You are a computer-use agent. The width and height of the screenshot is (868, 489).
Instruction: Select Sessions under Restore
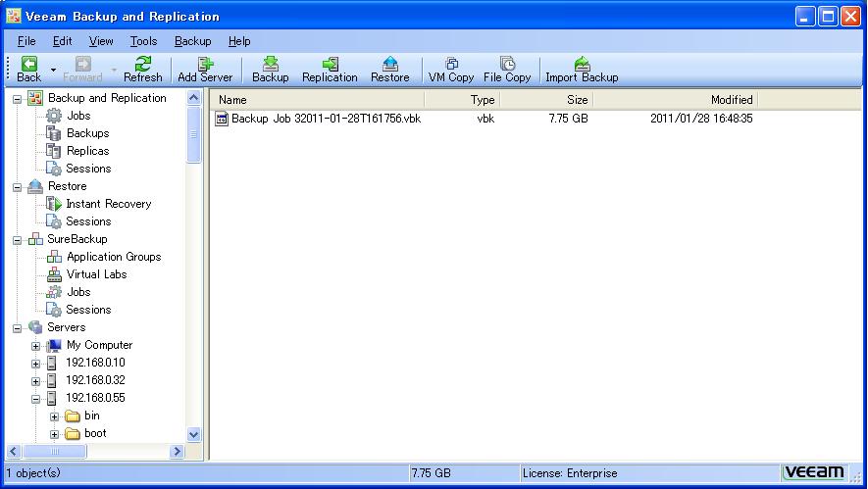(88, 221)
